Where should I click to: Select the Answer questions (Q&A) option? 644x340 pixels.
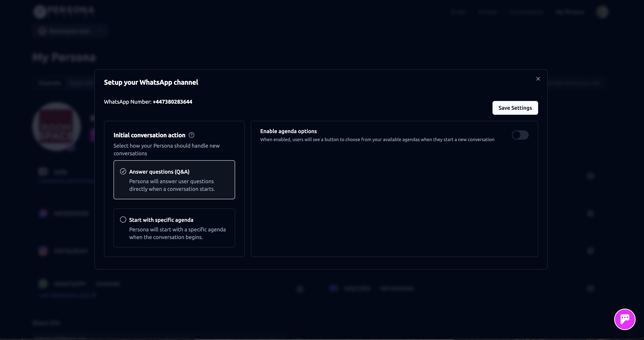pyautogui.click(x=174, y=180)
